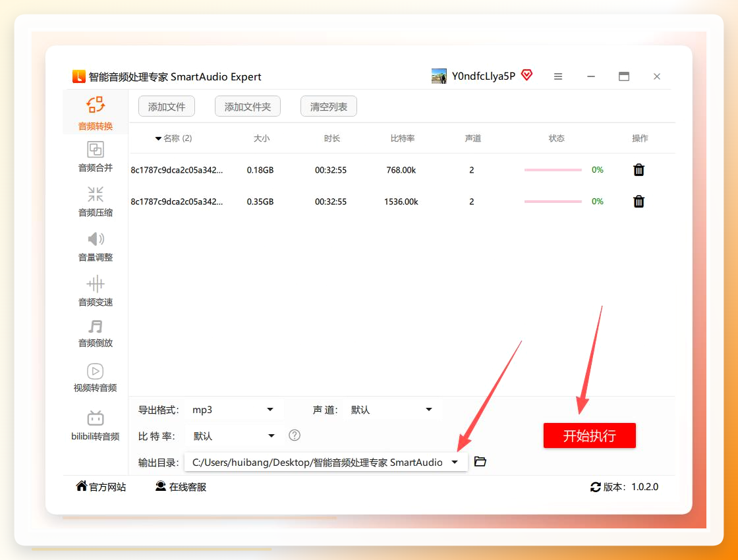The width and height of the screenshot is (738, 560).
Task: Open the 音频转换 audio convert section
Action: tap(96, 113)
